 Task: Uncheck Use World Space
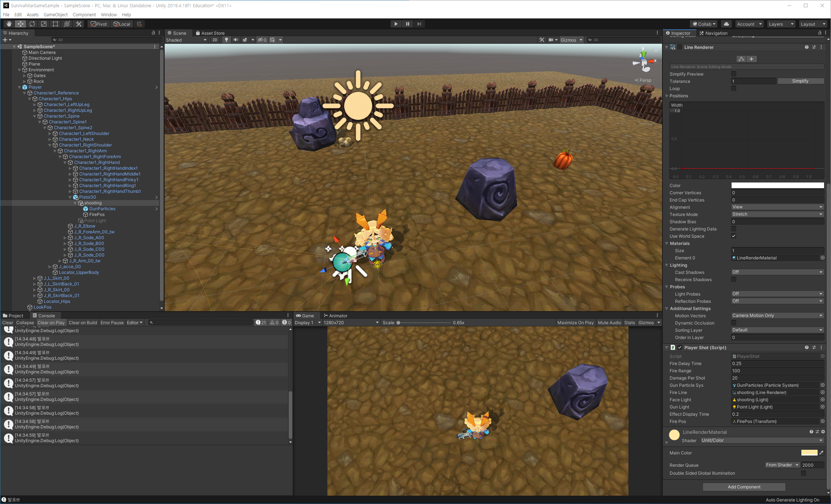pyautogui.click(x=734, y=236)
